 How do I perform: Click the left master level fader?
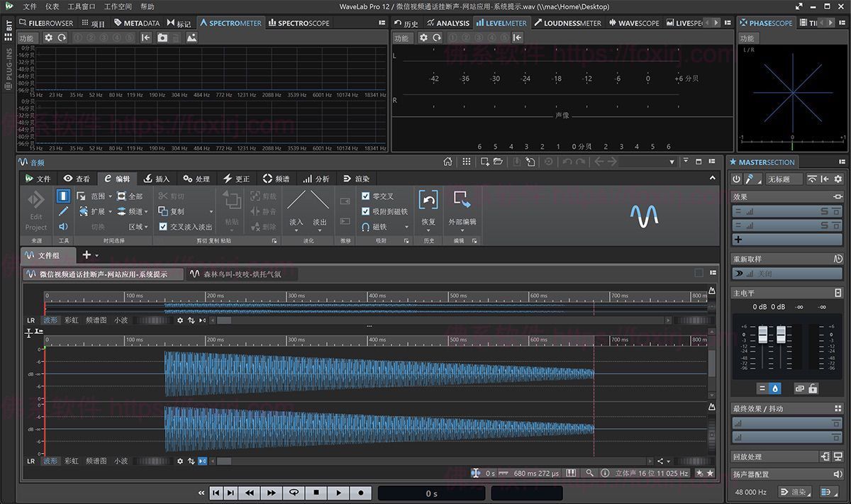tap(762, 335)
